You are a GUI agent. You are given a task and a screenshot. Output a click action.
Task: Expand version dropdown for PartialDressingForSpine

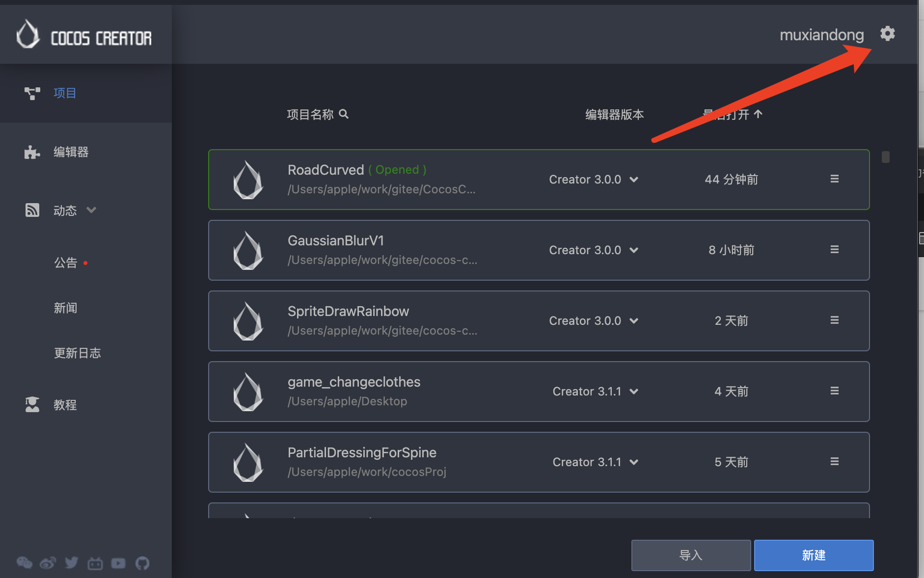(634, 462)
